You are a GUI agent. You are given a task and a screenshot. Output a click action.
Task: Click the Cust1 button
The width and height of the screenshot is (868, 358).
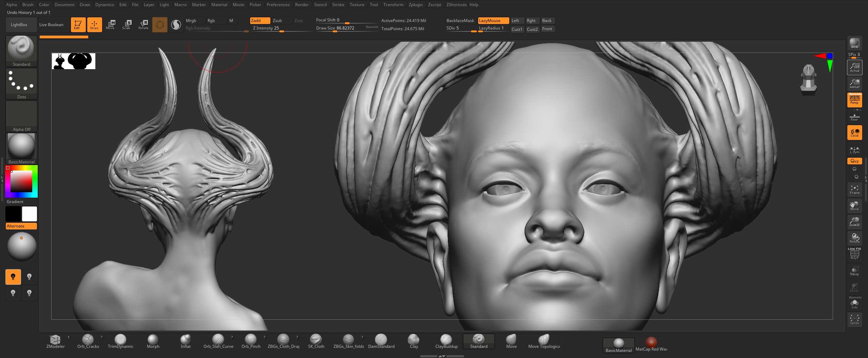[x=517, y=29]
